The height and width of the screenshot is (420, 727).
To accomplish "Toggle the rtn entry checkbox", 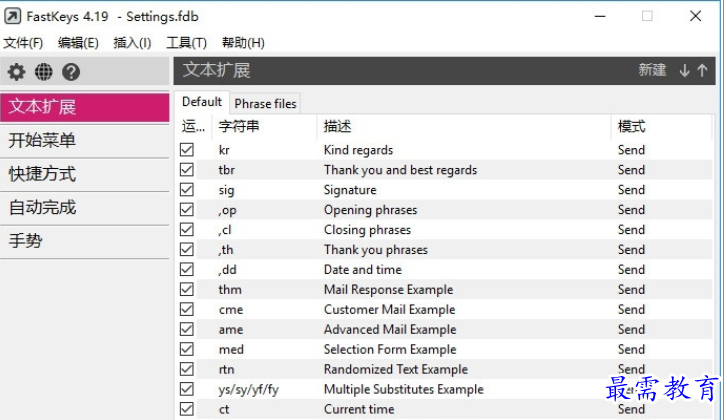I will (187, 369).
